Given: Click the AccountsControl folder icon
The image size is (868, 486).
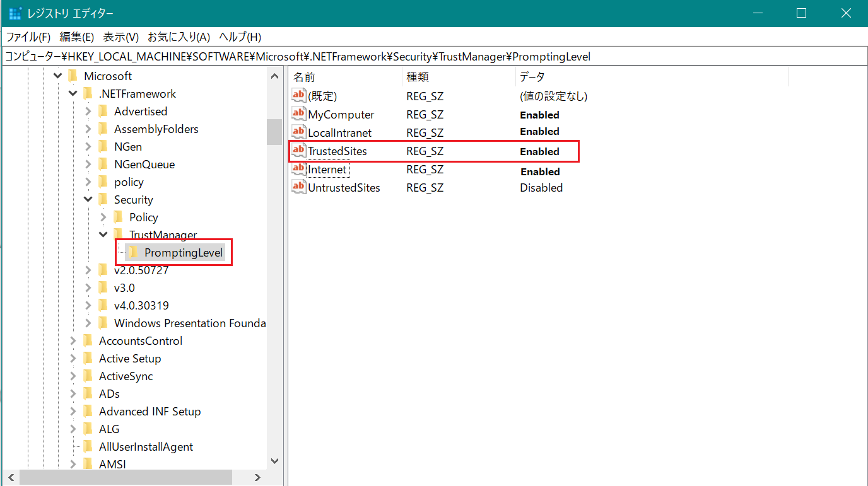Looking at the screenshot, I should pos(88,340).
